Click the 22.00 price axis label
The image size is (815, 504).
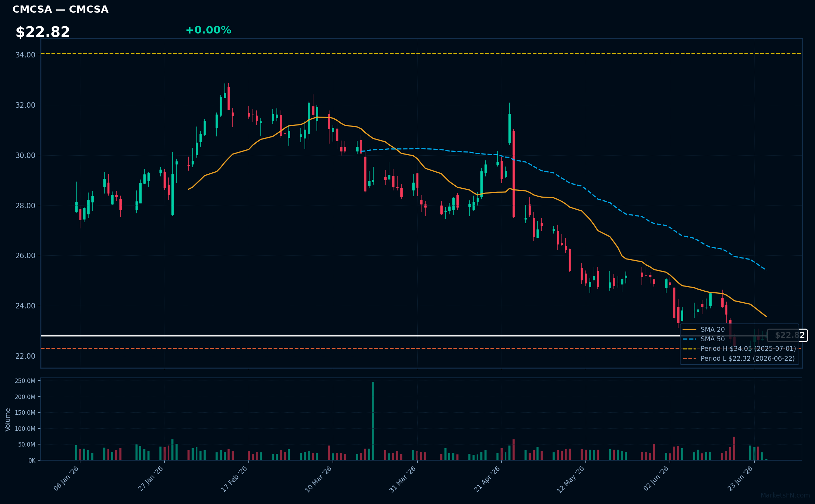[25, 356]
